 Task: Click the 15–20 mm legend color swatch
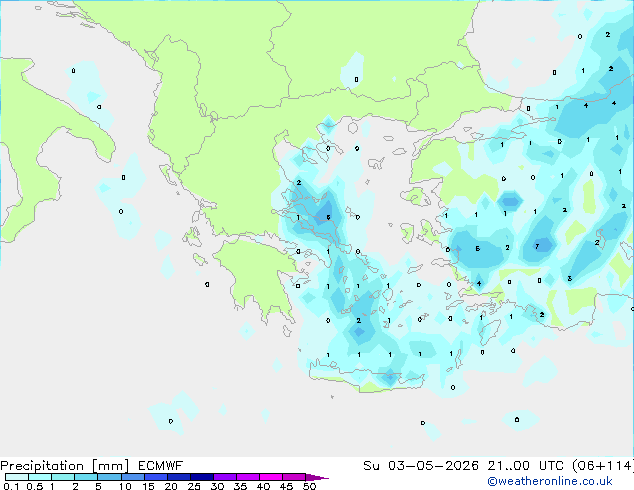(156, 477)
